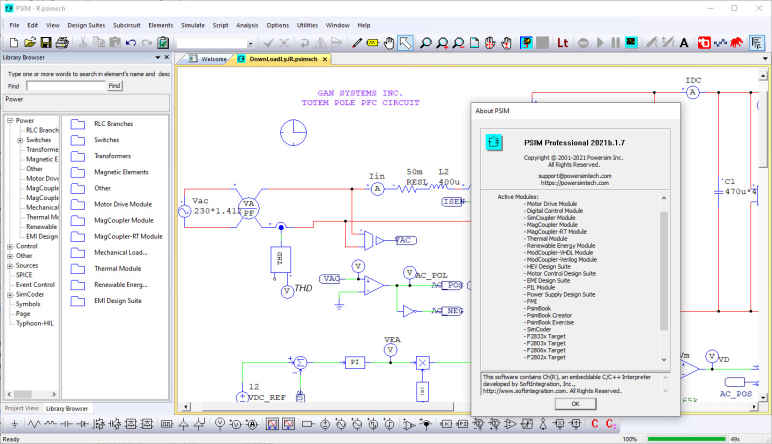Expand the Sources tree node
772x444 pixels.
click(x=10, y=265)
